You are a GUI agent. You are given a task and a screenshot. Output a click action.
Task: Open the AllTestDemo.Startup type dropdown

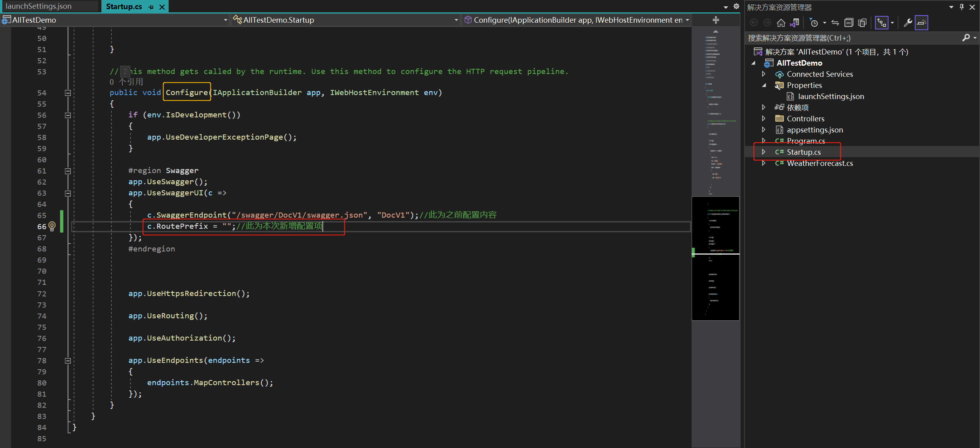pyautogui.click(x=456, y=20)
